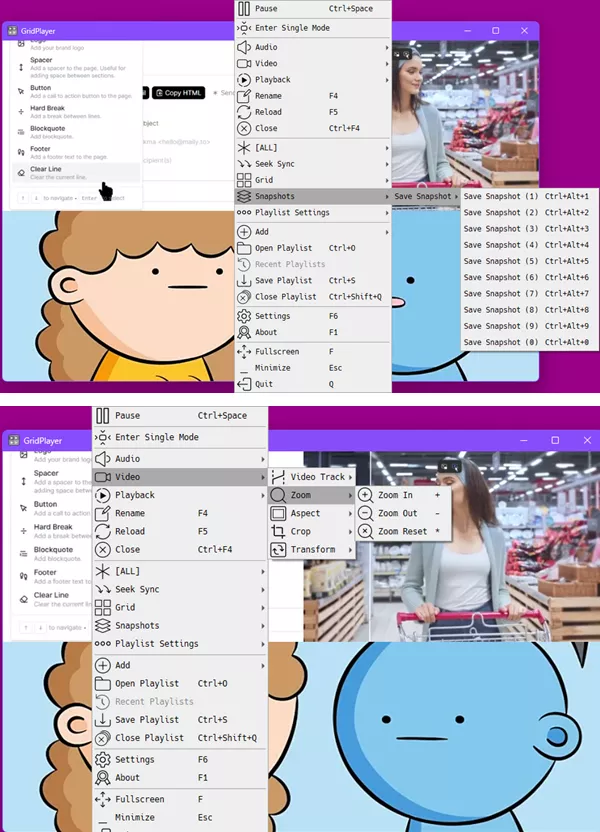Expand Playlist Settings submenu arrow in the lower menu

tap(263, 644)
